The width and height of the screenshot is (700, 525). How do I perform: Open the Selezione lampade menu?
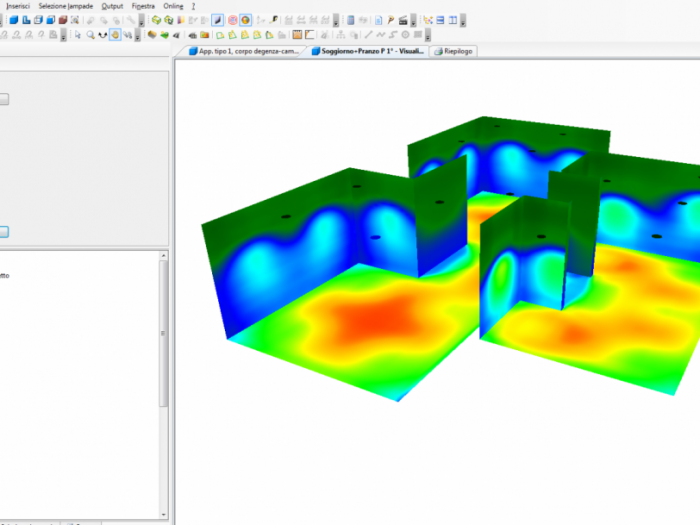tap(66, 6)
